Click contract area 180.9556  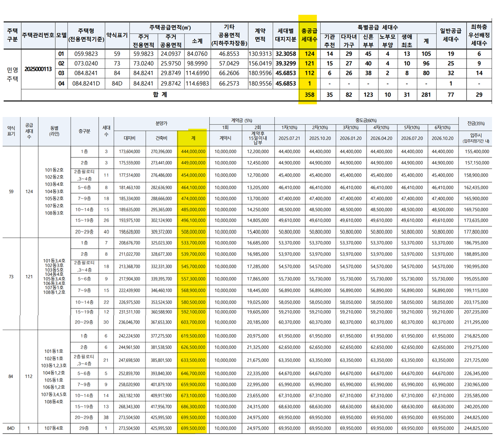[260, 84]
